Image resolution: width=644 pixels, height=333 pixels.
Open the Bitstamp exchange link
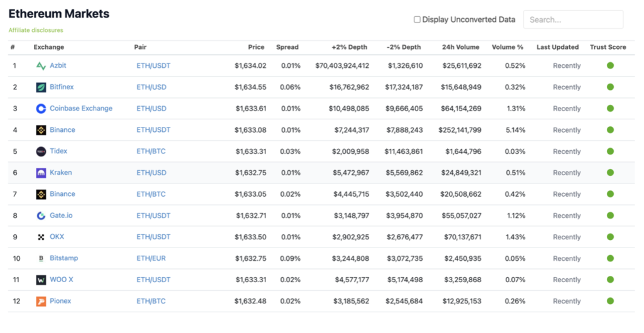click(x=64, y=258)
